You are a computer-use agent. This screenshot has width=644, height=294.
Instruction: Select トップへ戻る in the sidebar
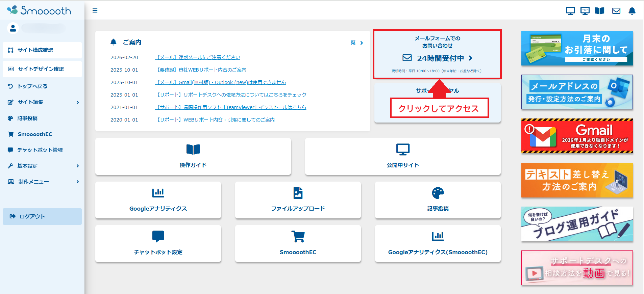[x=42, y=86]
